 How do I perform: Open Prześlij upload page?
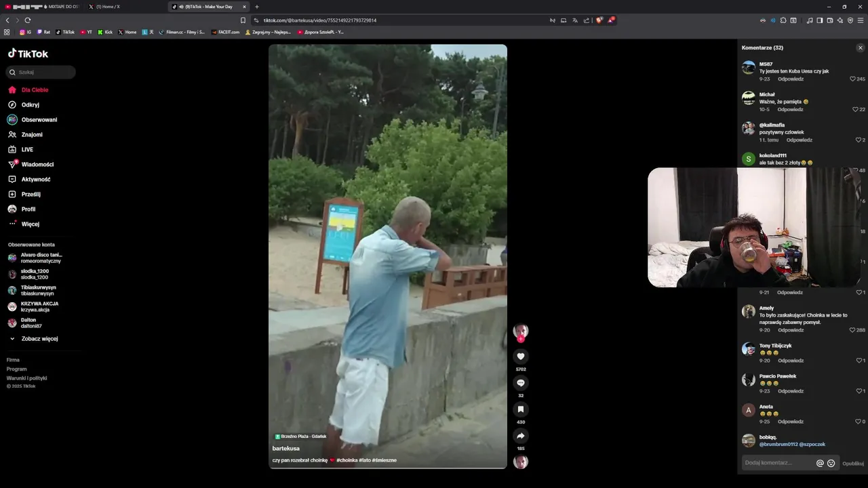click(x=24, y=195)
